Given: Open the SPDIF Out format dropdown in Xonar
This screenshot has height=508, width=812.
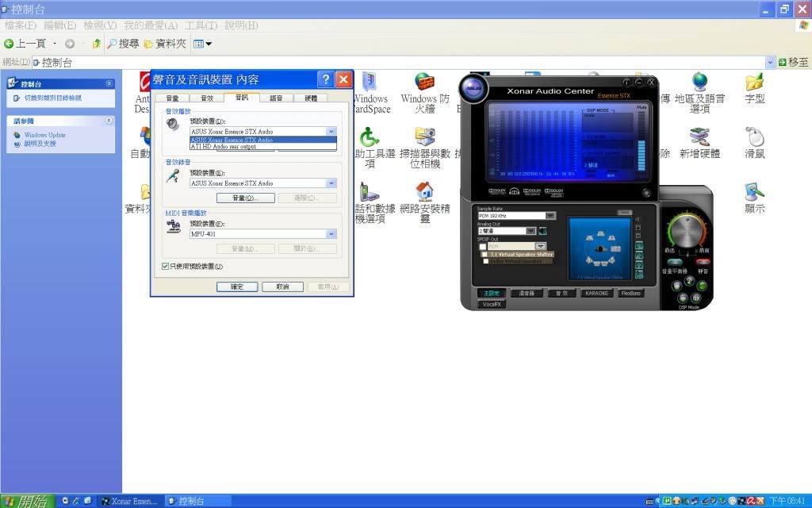Looking at the screenshot, I should (541, 246).
